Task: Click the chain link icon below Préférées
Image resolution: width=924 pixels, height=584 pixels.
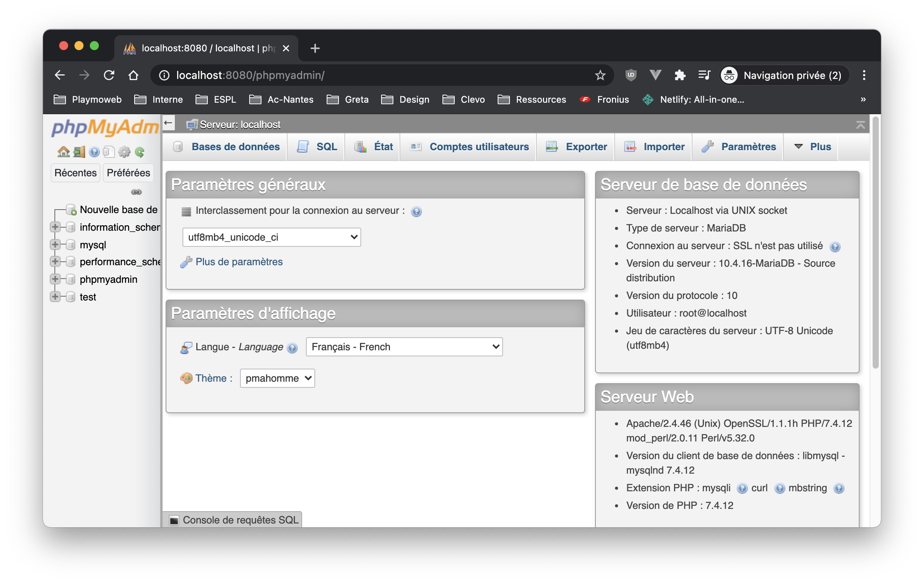Action: pos(136,192)
